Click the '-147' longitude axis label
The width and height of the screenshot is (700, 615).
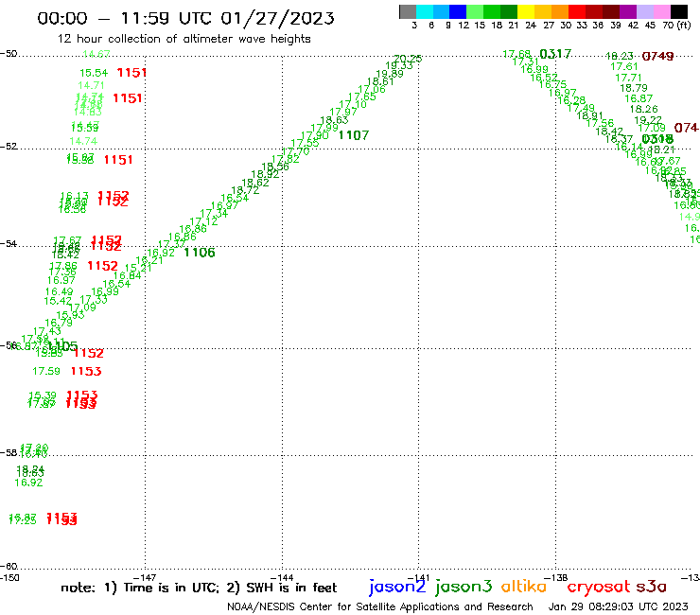coord(145,578)
